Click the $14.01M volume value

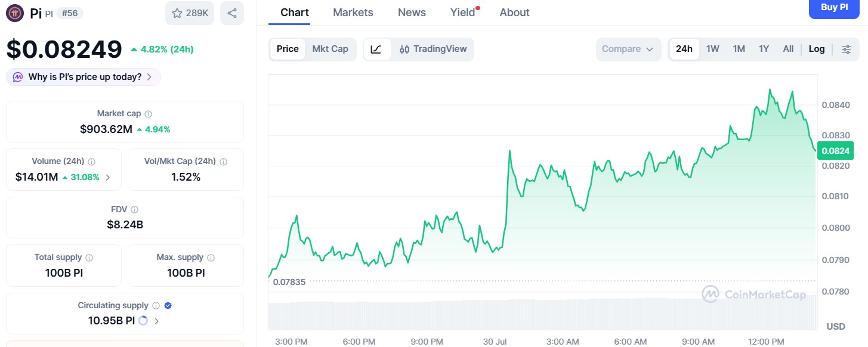click(36, 177)
